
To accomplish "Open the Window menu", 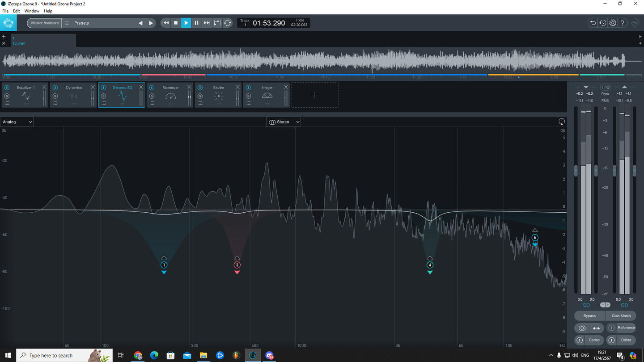I will tap(31, 11).
